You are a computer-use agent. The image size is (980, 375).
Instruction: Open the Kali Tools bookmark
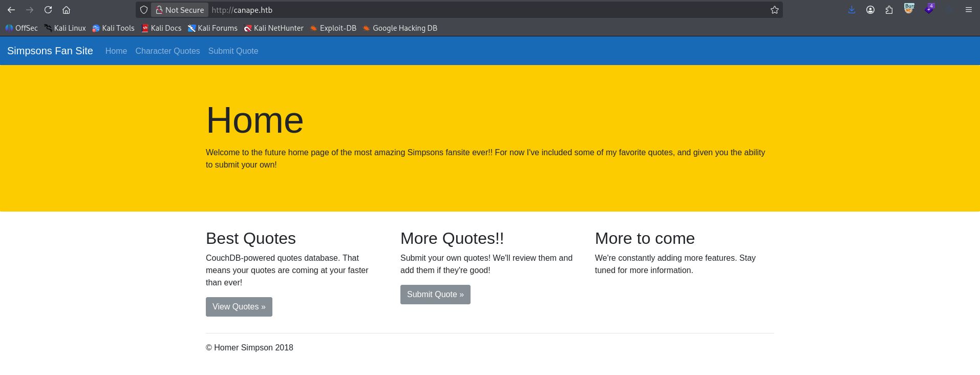[113, 28]
